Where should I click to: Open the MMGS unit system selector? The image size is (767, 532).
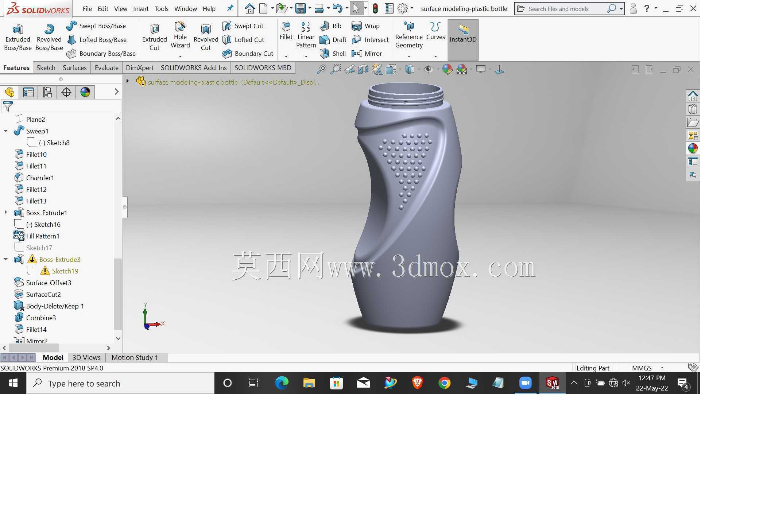[647, 368]
